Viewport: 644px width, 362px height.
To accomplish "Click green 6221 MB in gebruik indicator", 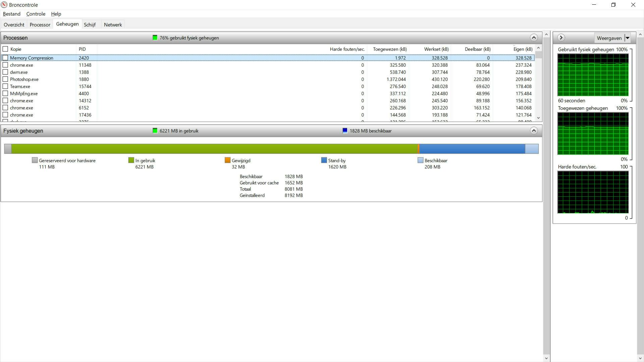I will coord(155,131).
